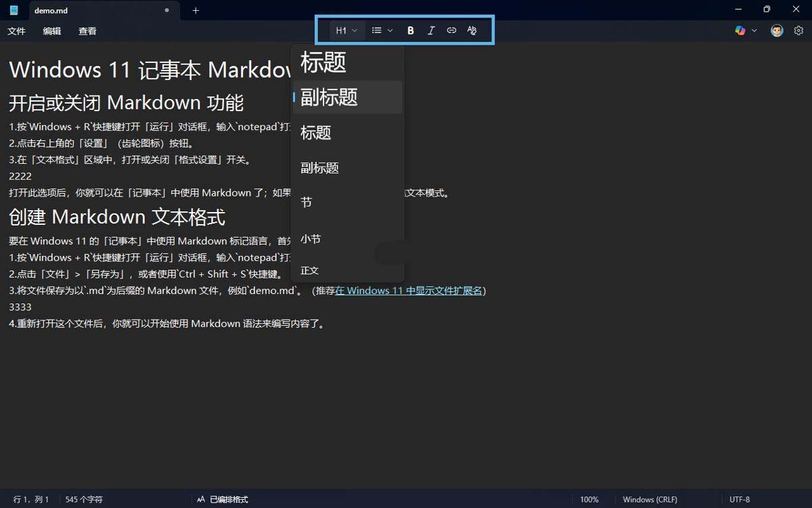
Task: Click line 2.点击「文件」>「另存为」
Action: coord(148,274)
